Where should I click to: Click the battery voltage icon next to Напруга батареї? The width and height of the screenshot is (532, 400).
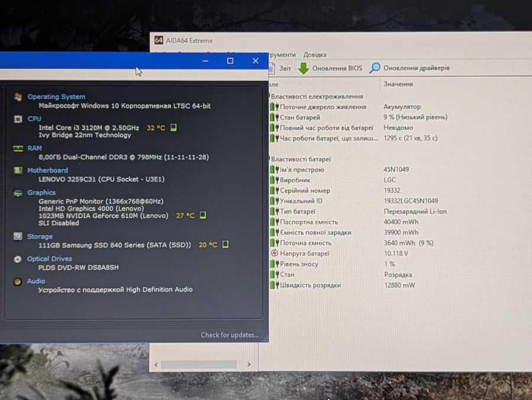[274, 253]
